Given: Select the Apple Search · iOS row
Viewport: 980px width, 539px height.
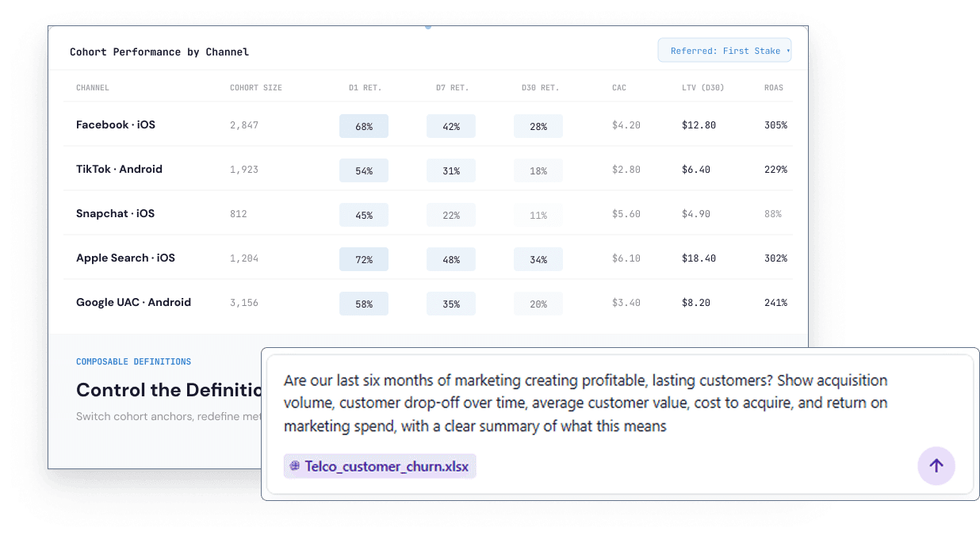Looking at the screenshot, I should [428, 258].
